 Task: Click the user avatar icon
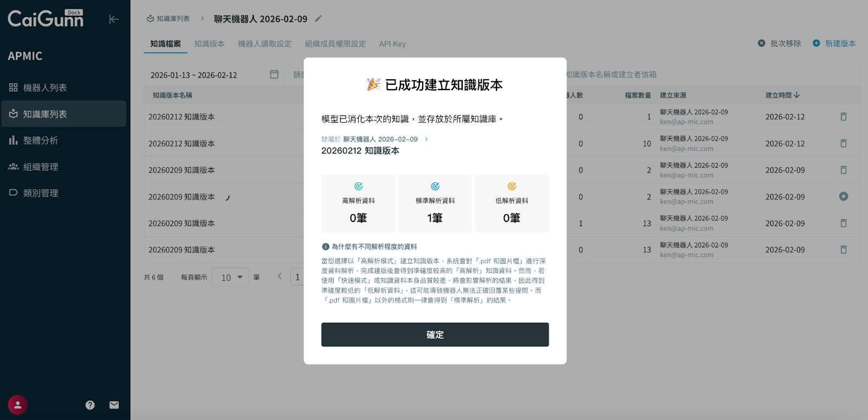coord(18,405)
